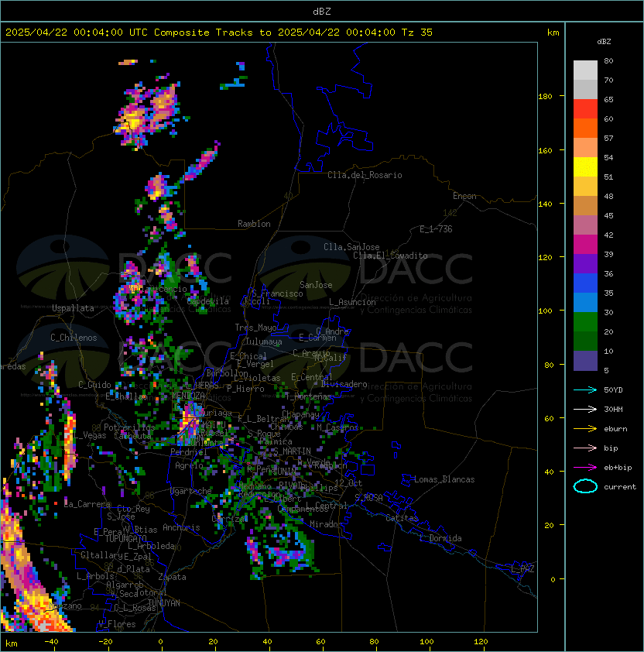Click the 120 tick on horizontal axis
This screenshot has height=652, width=644.
481,642
